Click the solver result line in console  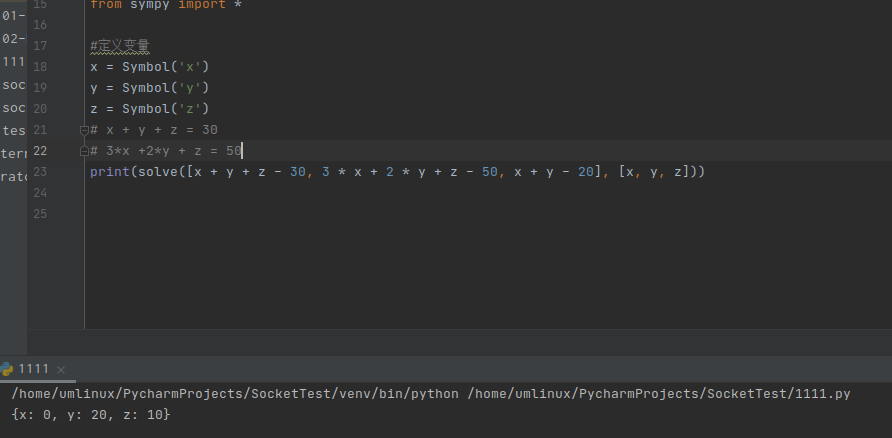(x=91, y=414)
